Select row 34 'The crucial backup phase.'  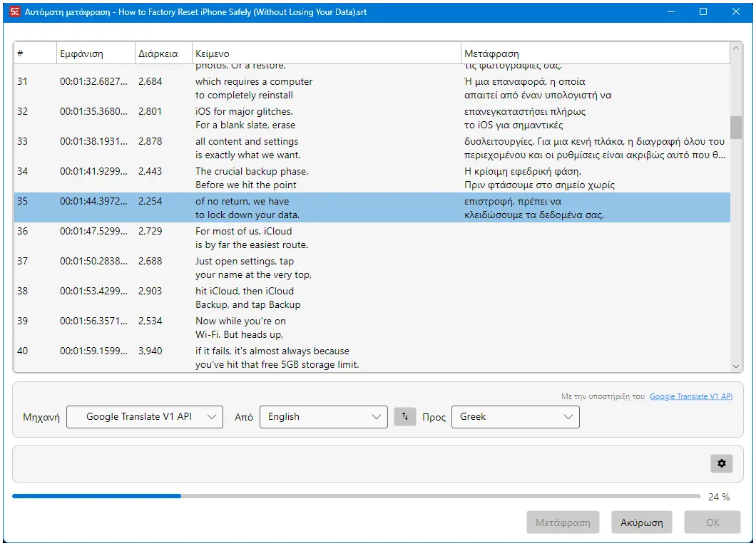(x=252, y=171)
